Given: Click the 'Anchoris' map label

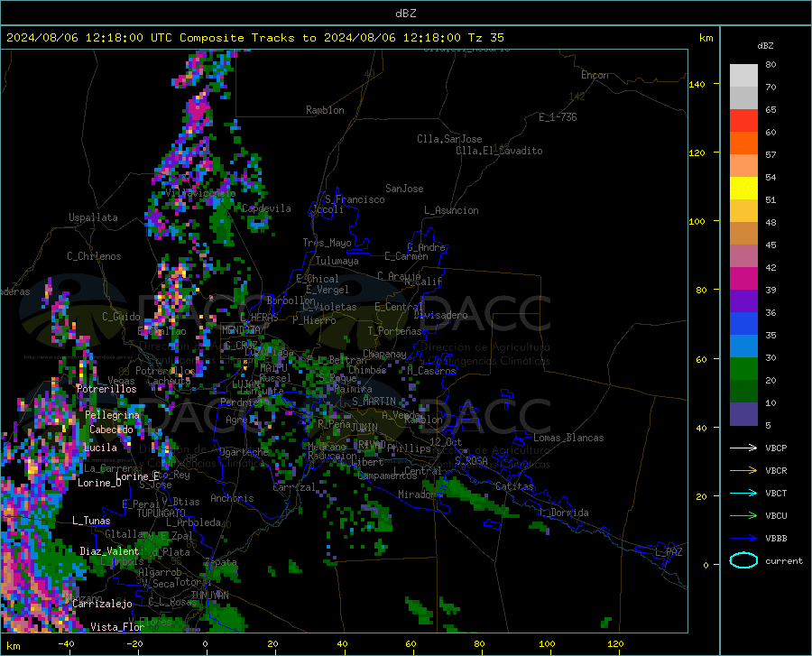Looking at the screenshot, I should (x=232, y=498).
